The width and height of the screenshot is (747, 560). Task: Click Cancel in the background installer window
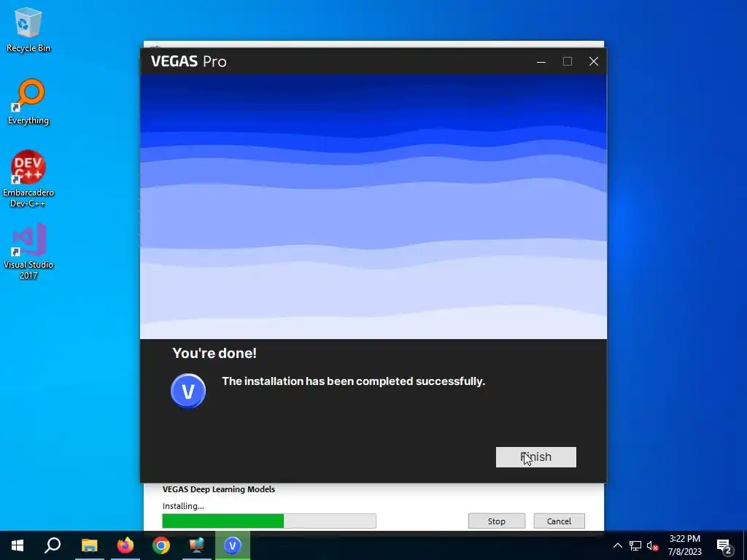pyautogui.click(x=559, y=521)
